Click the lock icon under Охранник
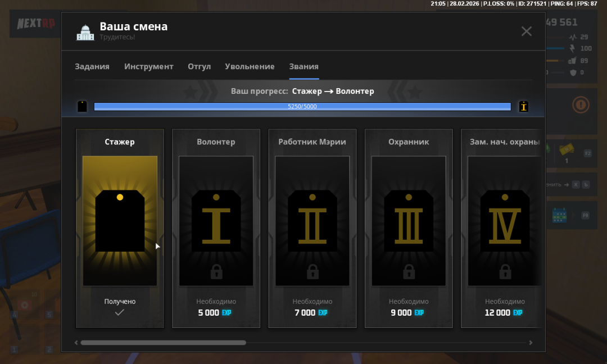The image size is (607, 364). pos(409,272)
